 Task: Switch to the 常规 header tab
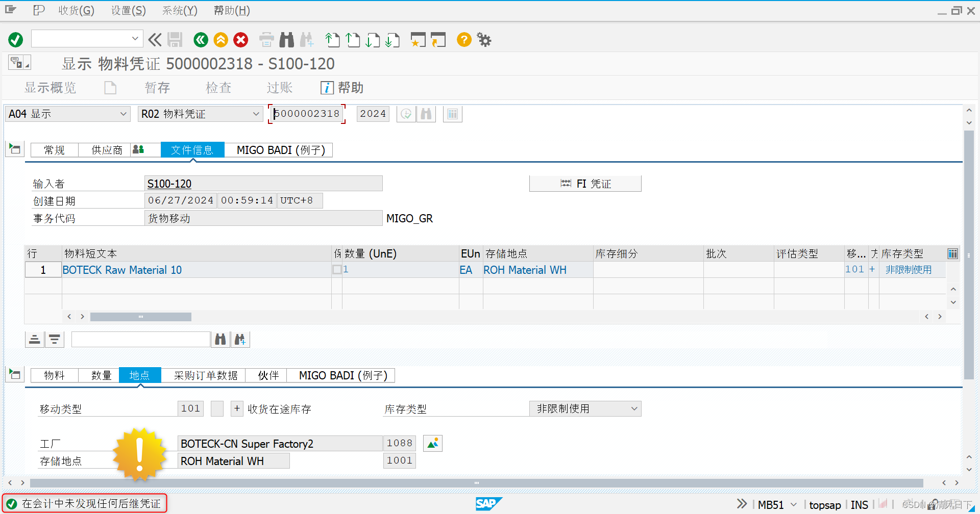[54, 150]
